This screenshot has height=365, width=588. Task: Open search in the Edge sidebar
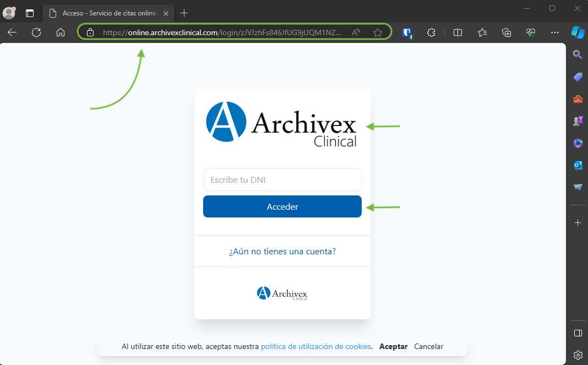tap(578, 55)
